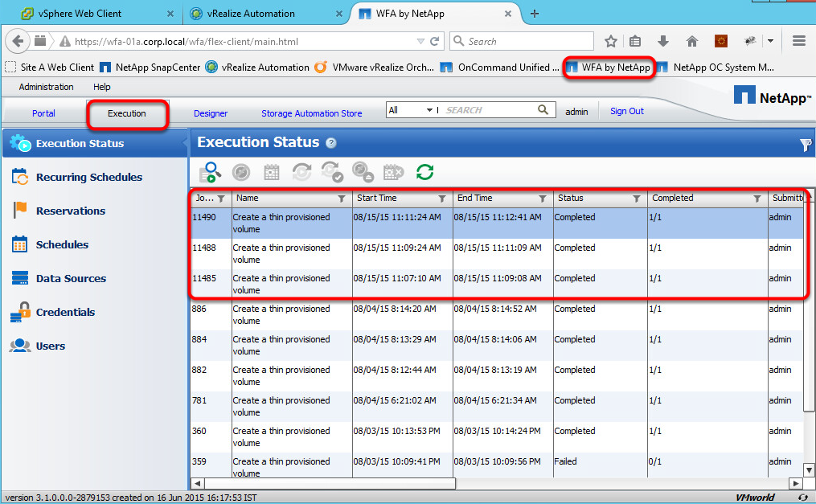
Task: Open Data Sources in sidebar
Action: [x=71, y=279]
